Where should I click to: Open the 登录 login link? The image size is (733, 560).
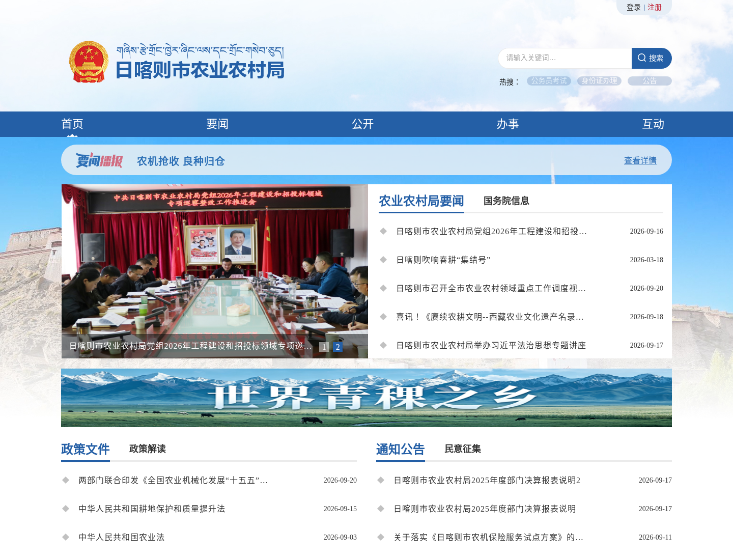click(633, 8)
